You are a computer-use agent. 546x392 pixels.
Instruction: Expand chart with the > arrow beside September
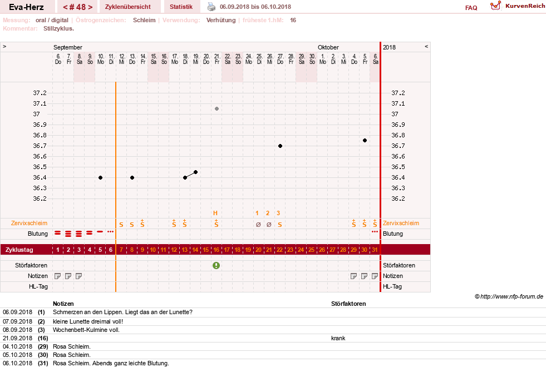pyautogui.click(x=4, y=46)
